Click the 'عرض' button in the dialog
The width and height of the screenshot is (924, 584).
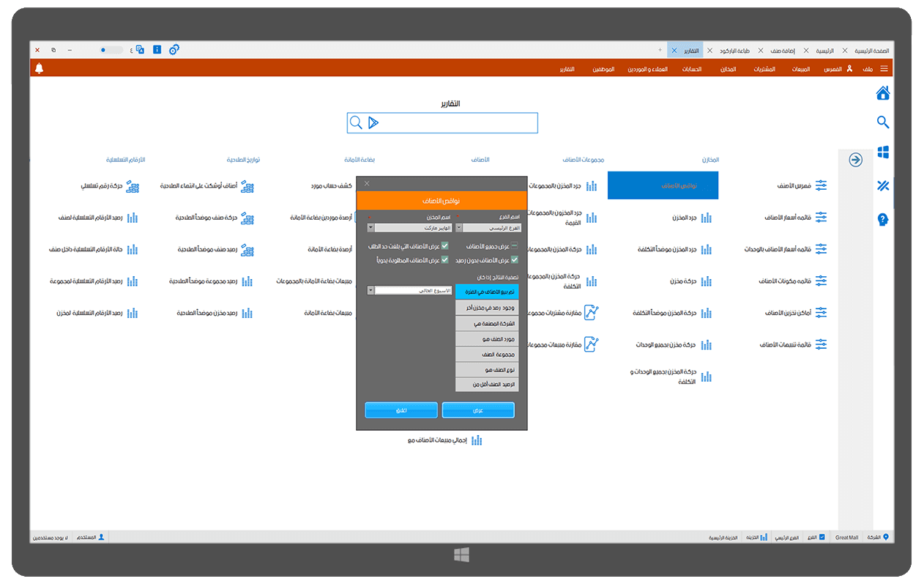click(x=478, y=410)
